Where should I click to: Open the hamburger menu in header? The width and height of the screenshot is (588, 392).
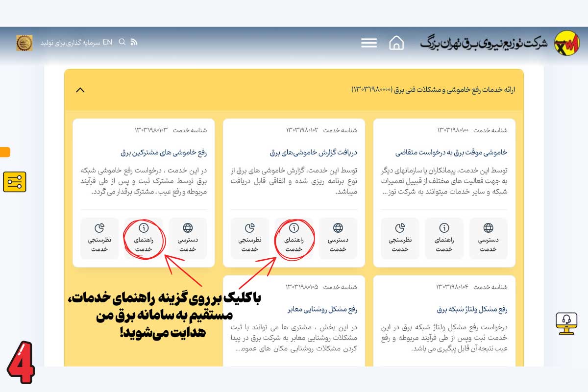click(x=369, y=43)
